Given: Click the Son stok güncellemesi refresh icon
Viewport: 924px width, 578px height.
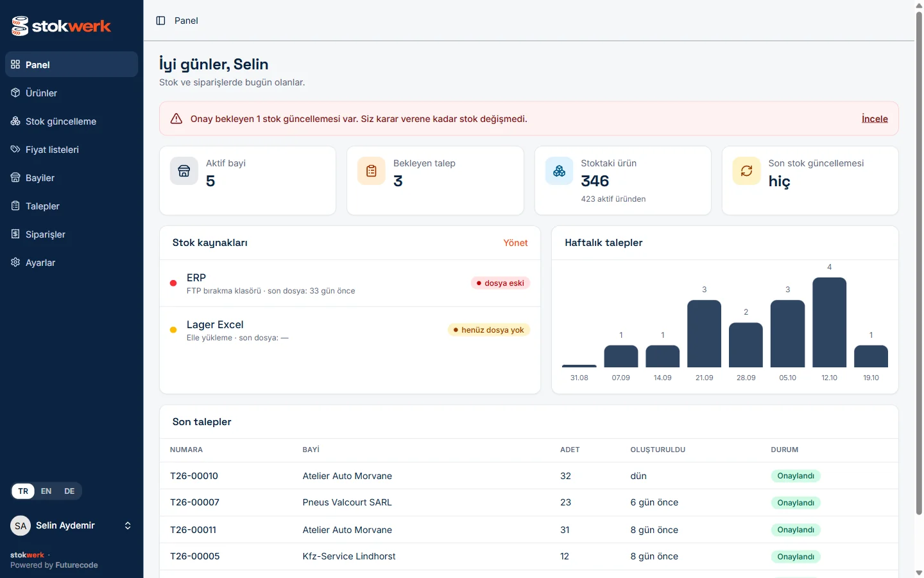Looking at the screenshot, I should (746, 171).
